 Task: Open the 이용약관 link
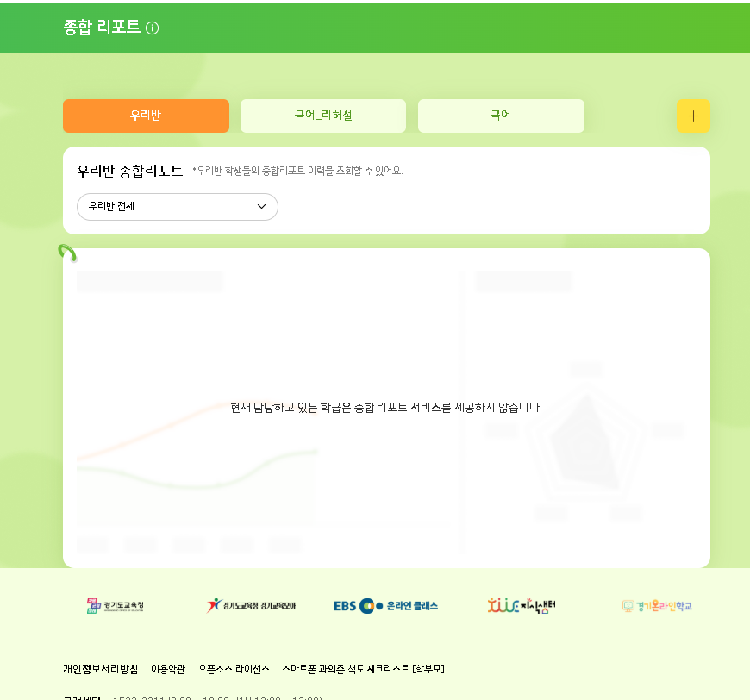(x=168, y=669)
